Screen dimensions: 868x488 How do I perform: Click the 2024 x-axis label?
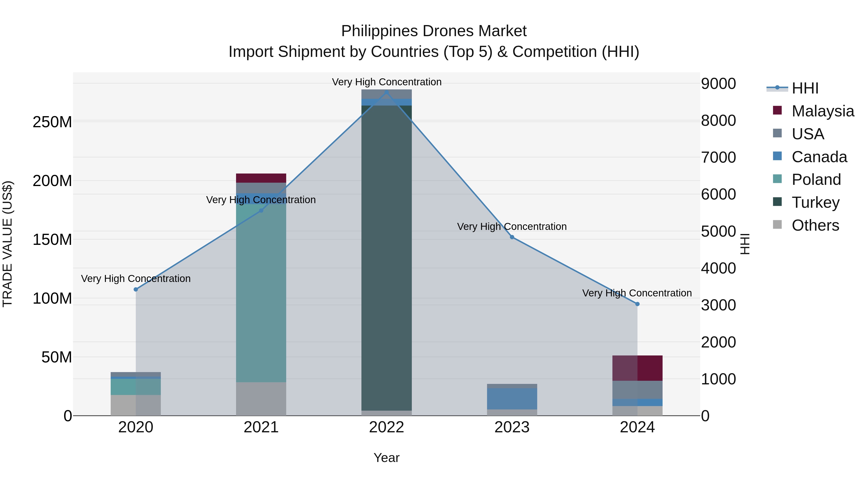(x=637, y=427)
